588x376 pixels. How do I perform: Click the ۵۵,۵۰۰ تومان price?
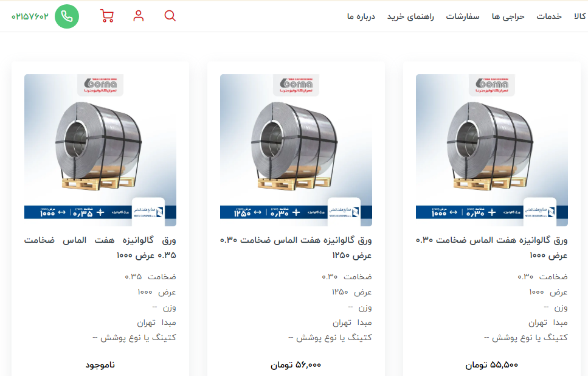tap(492, 364)
